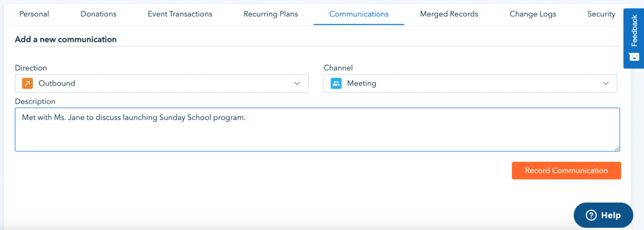This screenshot has height=230, width=644.
Task: Click the orange Outbound arrow icon
Action: 27,84
